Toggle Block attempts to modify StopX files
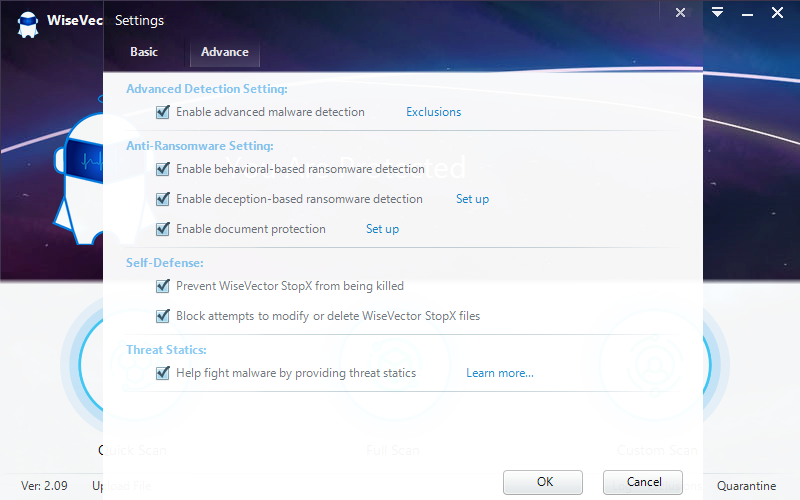 (x=163, y=316)
